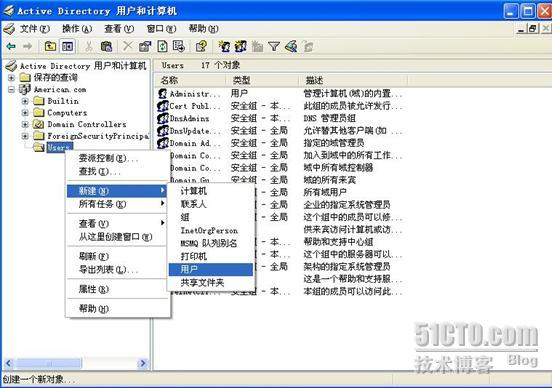Expand the ForeignSecurityPrincipals tree node

tap(25, 136)
